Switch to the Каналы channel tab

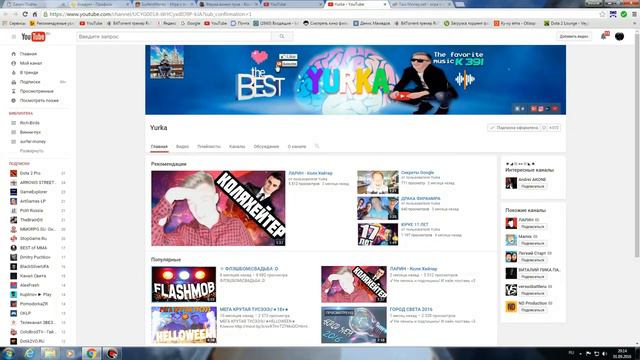click(237, 146)
